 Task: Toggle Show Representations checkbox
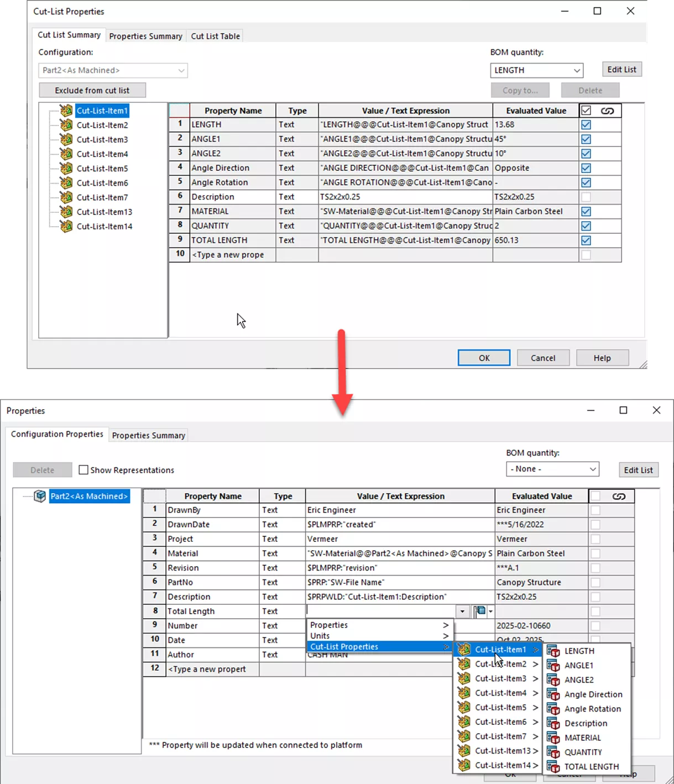[x=83, y=470]
